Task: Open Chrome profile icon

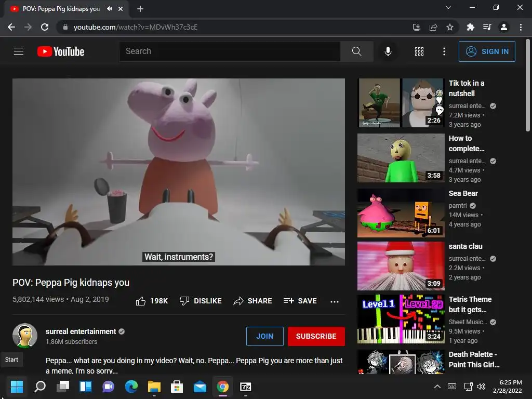Action: click(504, 27)
